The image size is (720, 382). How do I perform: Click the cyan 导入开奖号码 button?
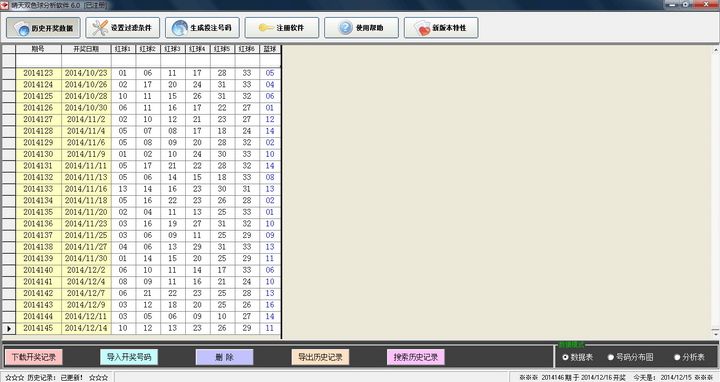coord(129,357)
